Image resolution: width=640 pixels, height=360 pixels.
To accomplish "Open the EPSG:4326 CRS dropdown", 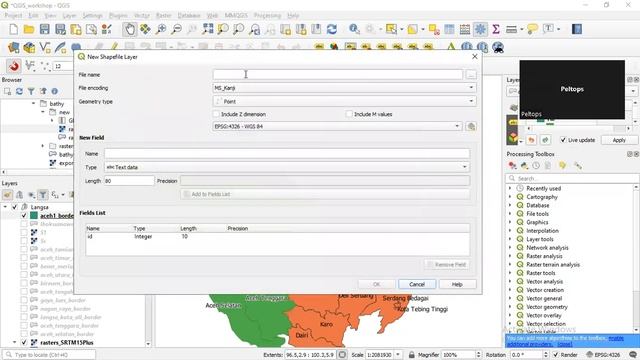I will click(x=337, y=127).
